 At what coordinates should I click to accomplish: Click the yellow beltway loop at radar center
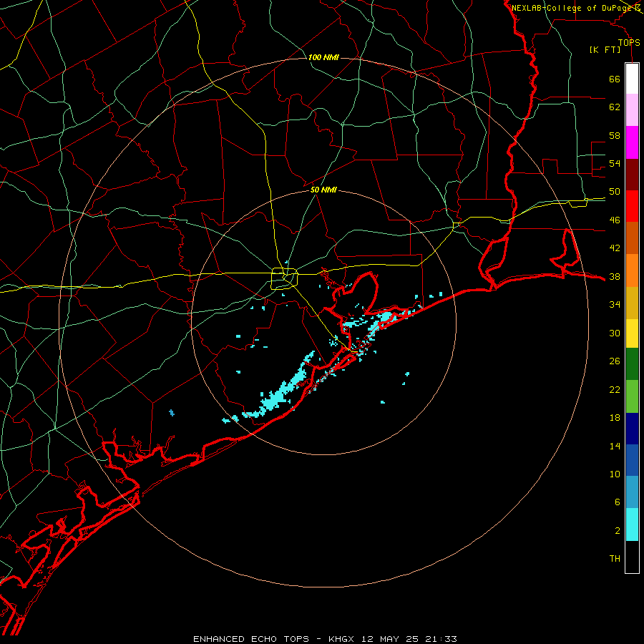pyautogui.click(x=284, y=278)
